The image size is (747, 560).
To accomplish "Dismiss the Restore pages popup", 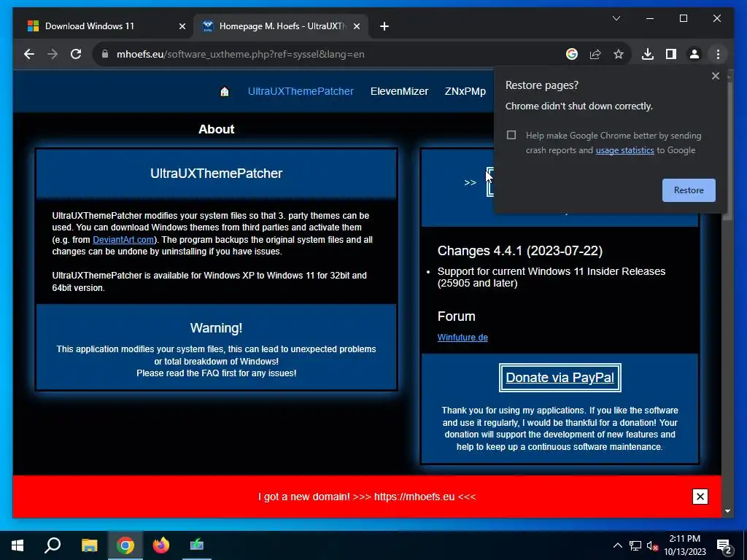I will pos(715,76).
